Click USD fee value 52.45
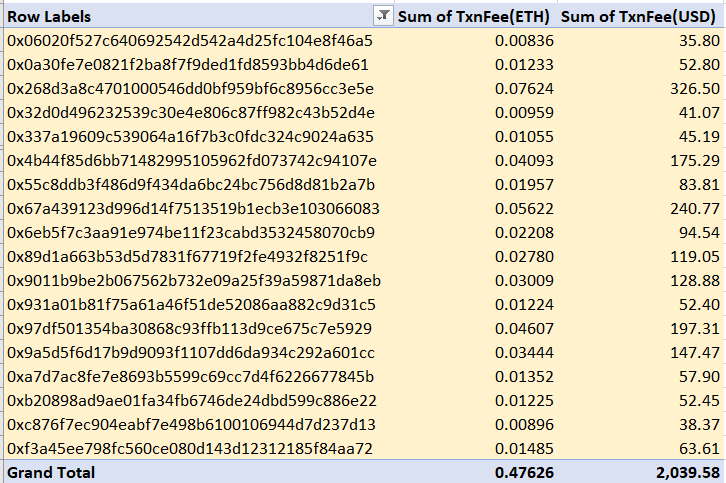The width and height of the screenshot is (726, 483). (699, 401)
